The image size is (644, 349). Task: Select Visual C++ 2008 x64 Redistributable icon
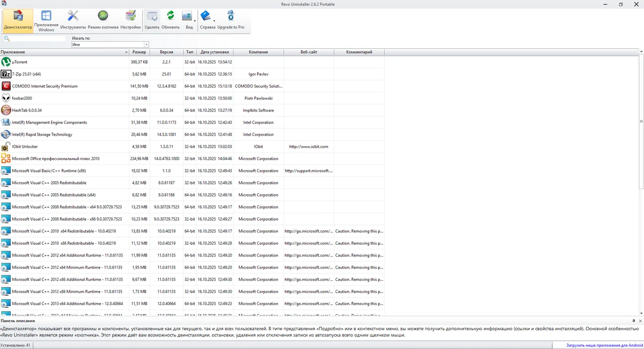tap(6, 207)
